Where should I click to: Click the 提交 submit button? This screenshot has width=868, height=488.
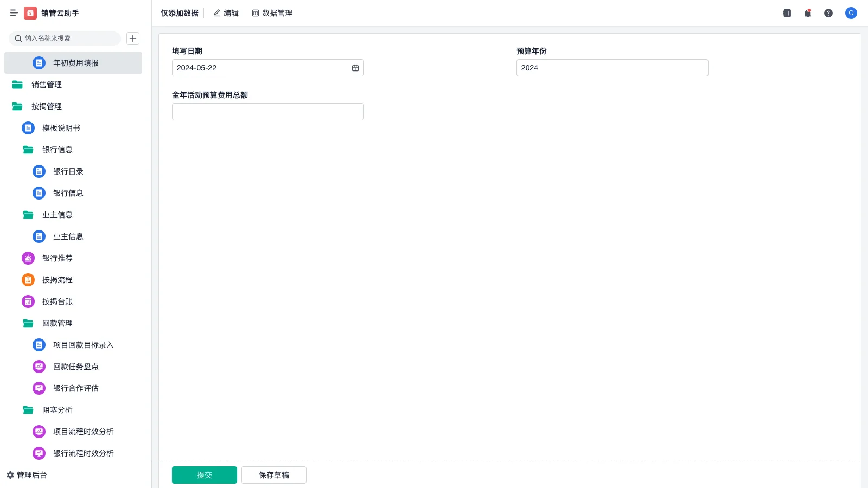(x=204, y=474)
